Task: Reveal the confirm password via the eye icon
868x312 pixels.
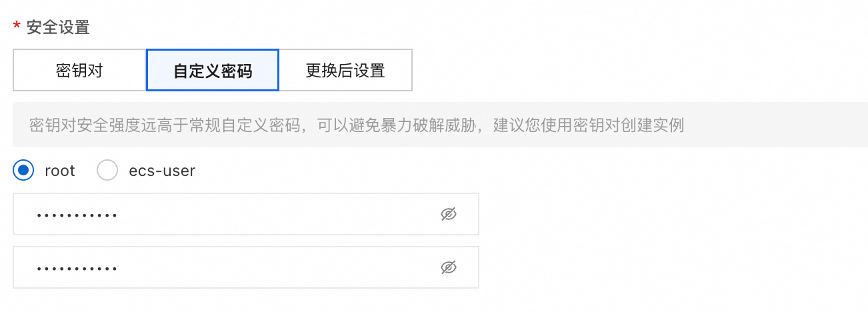Action: [449, 267]
